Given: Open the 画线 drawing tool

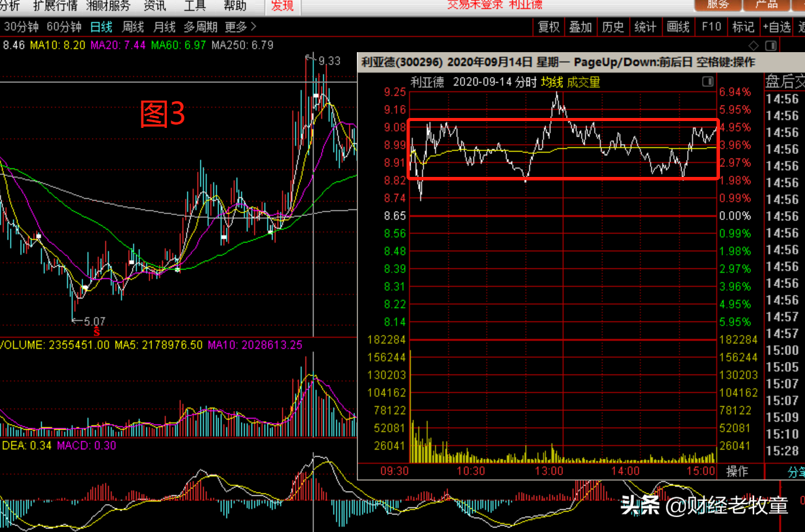Looking at the screenshot, I should [x=678, y=27].
